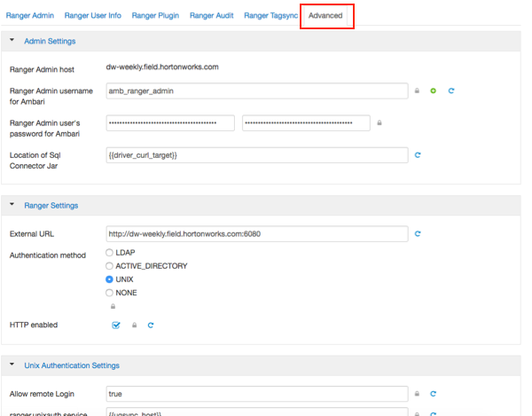Click undo icon beside HTTP enabled checkbox
This screenshot has height=416, width=532.
(151, 325)
